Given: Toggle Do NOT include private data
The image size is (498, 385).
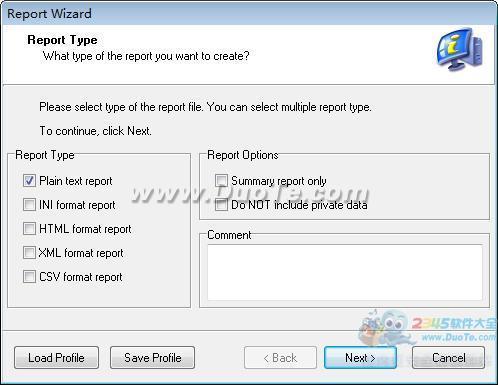Looking at the screenshot, I should pyautogui.click(x=221, y=205).
